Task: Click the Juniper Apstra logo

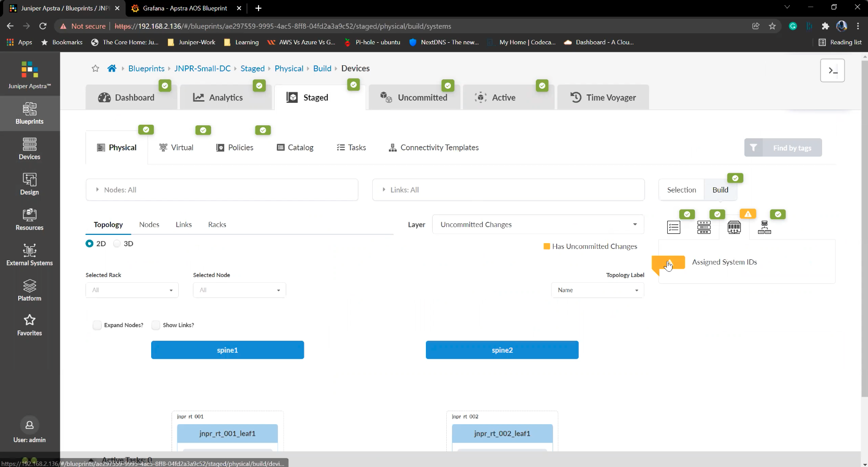Action: [x=30, y=75]
